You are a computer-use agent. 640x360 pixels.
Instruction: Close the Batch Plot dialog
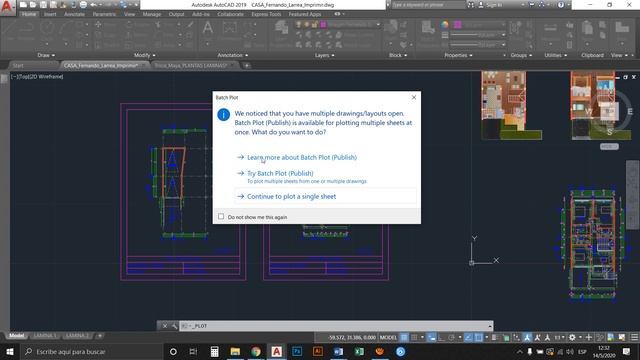[414, 97]
